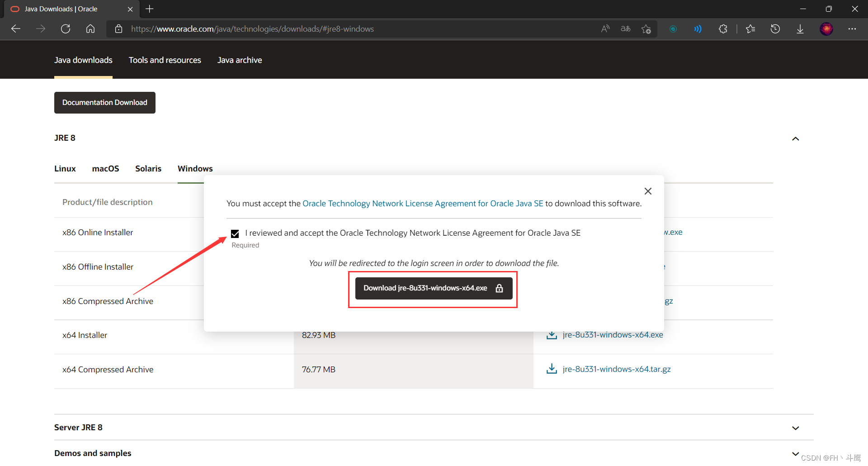
Task: Click the JRE 8 section heading
Action: [65, 138]
